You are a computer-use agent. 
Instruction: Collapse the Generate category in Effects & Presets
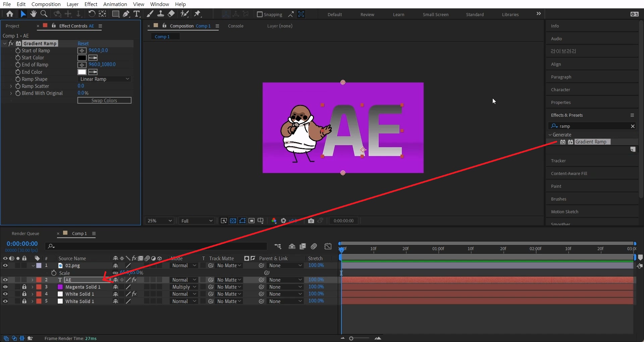[550, 135]
